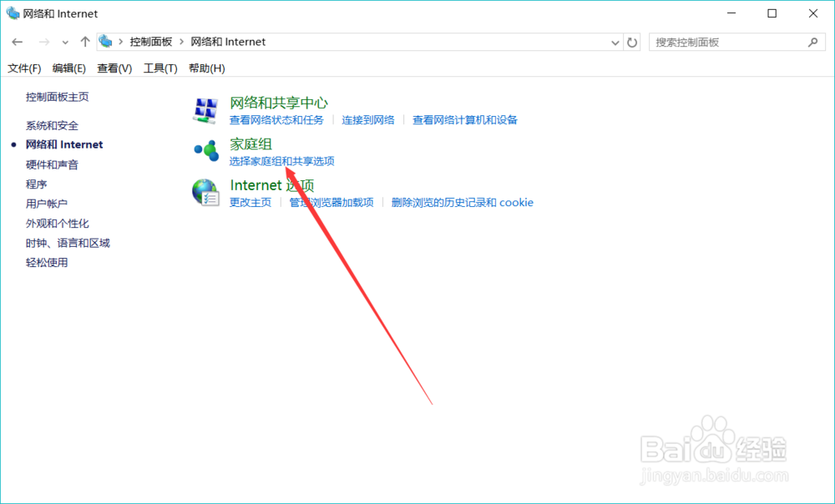Open 连接到网络 under 网络和共享中心
The image size is (835, 504).
point(369,119)
